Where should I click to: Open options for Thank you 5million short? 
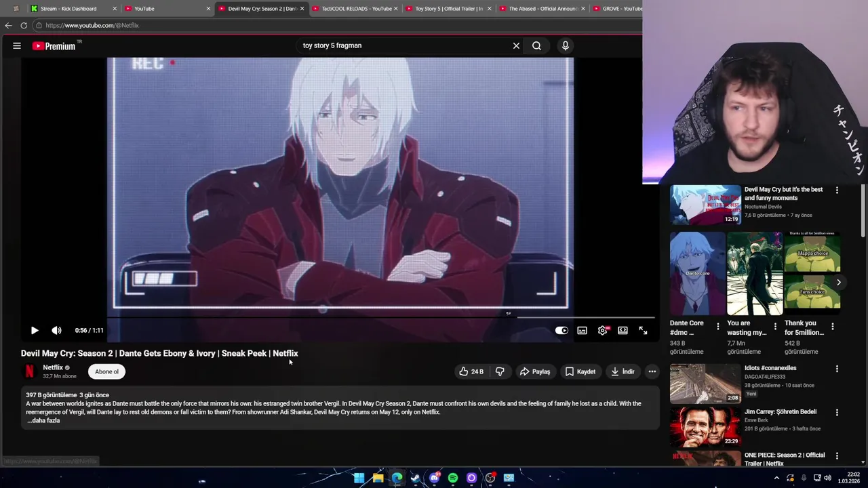[833, 327]
